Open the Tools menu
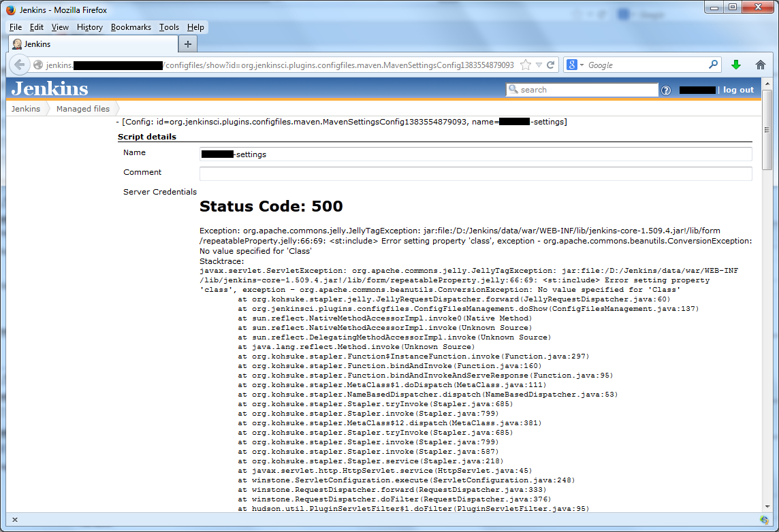Screen dimensions: 779x532 click(x=169, y=27)
